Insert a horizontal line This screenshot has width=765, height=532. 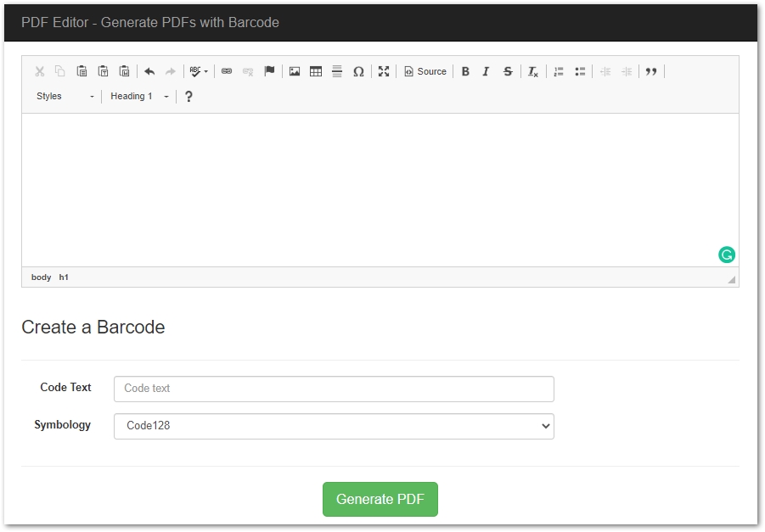pyautogui.click(x=336, y=71)
